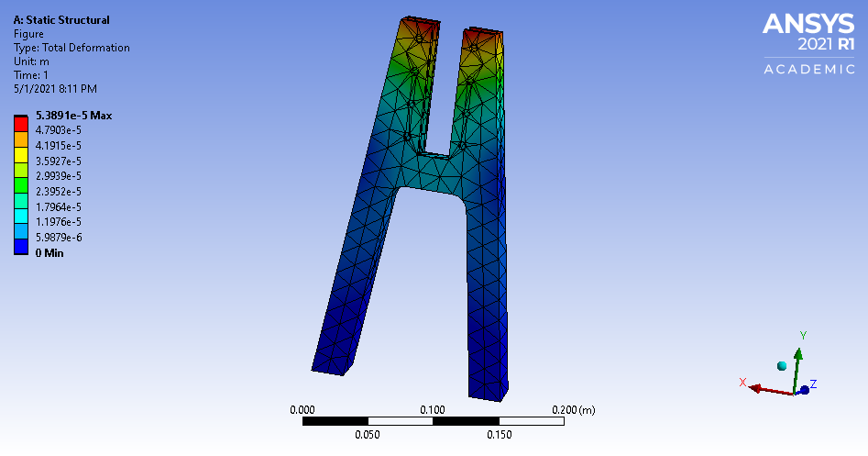Pick the red top of the right prong
Screen dimensions: 868x456
tap(483, 39)
